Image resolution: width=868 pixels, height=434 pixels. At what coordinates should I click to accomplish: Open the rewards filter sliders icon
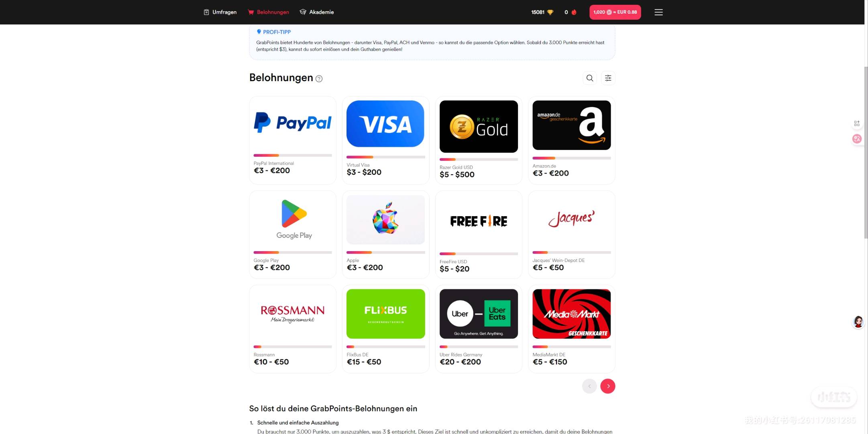608,78
